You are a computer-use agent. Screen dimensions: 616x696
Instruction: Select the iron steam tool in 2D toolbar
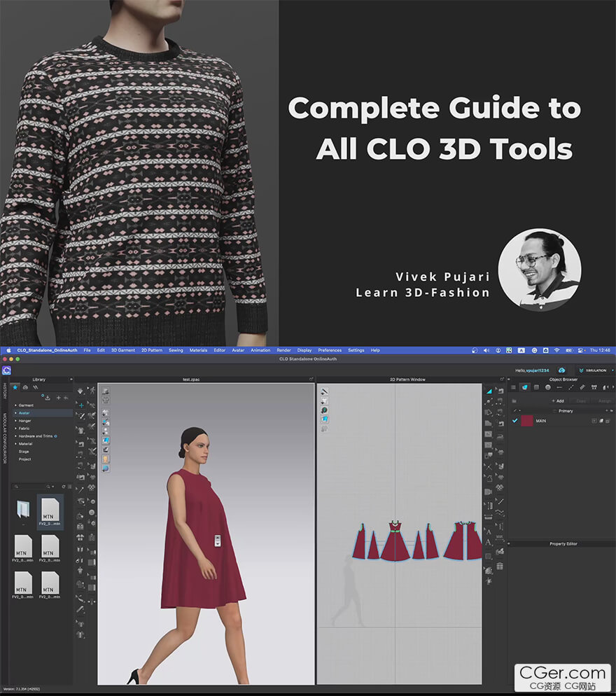(500, 437)
